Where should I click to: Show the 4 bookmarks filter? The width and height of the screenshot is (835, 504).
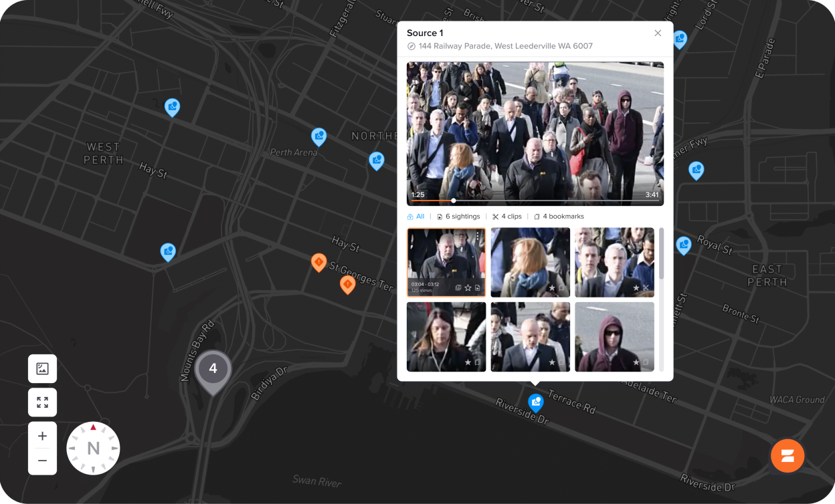559,217
